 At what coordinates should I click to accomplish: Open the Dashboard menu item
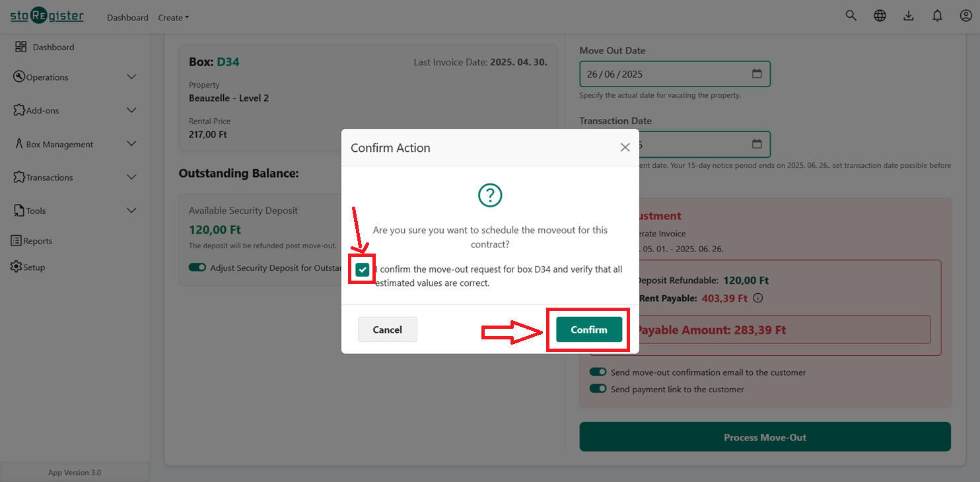pos(127,18)
